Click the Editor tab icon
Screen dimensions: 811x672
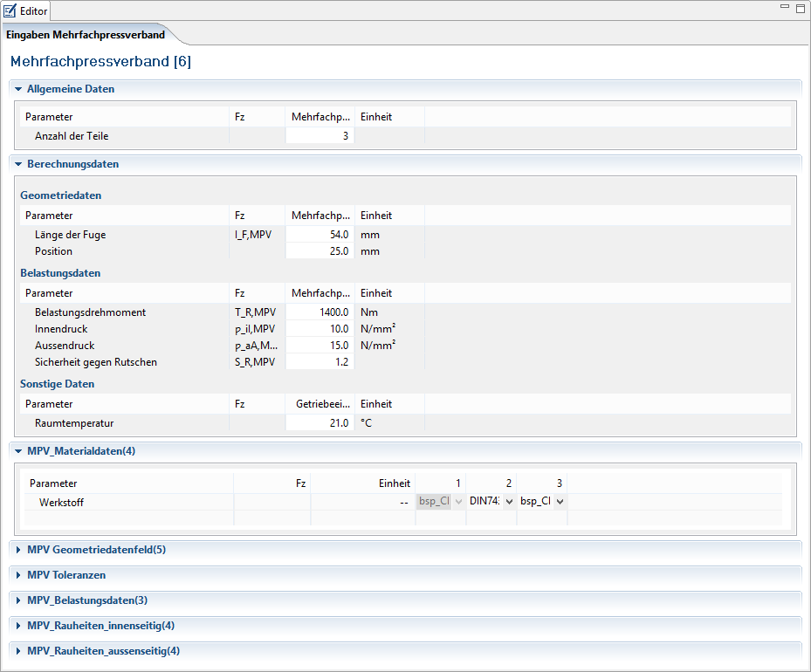tap(10, 10)
